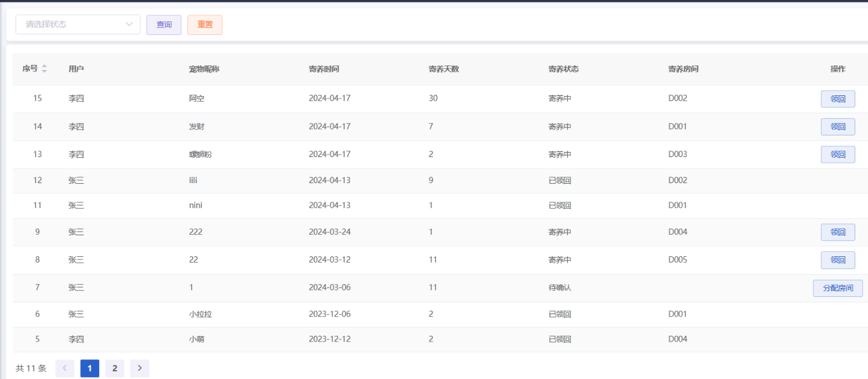Click pet name 阿空
This screenshot has height=379, width=868.
tap(196, 99)
